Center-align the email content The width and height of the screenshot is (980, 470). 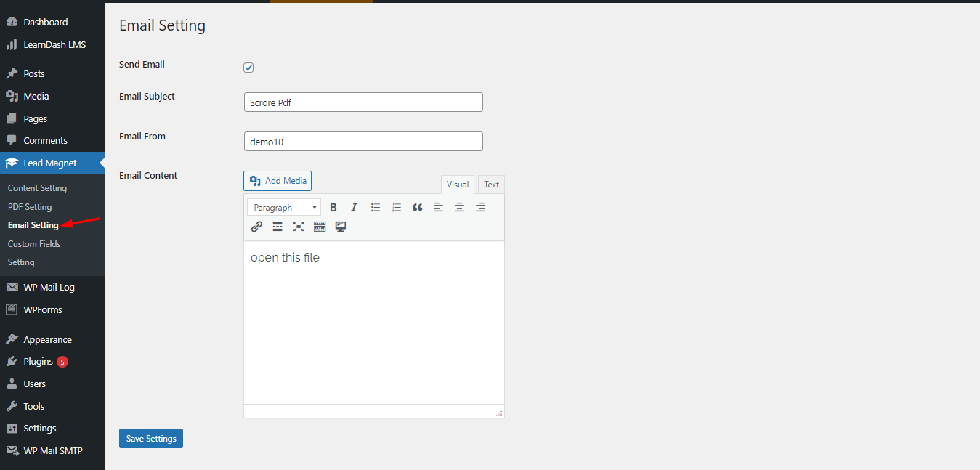459,207
